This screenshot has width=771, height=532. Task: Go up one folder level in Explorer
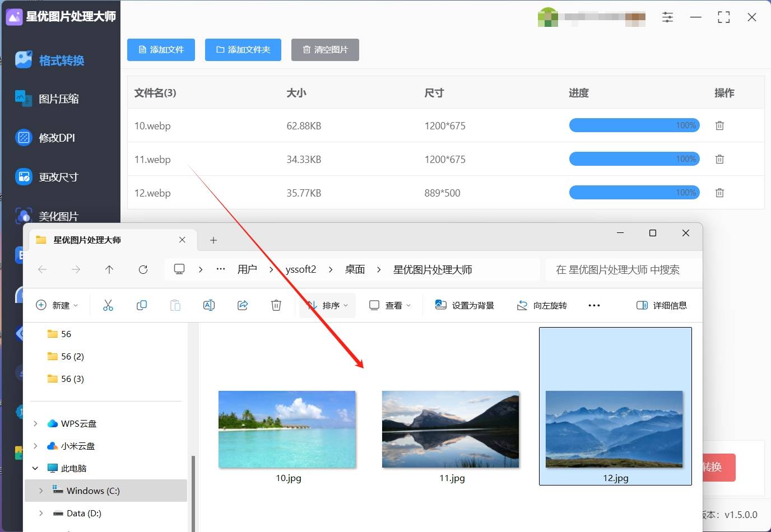pyautogui.click(x=109, y=269)
